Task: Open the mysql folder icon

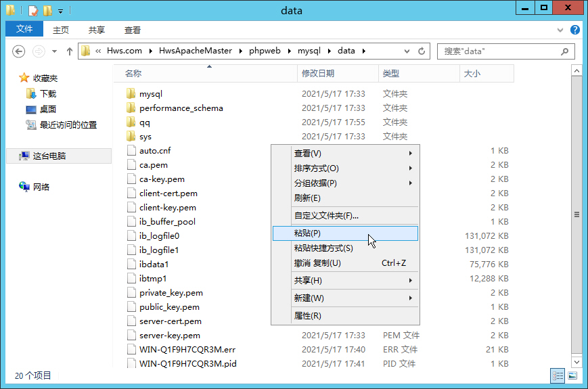Action: 131,94
